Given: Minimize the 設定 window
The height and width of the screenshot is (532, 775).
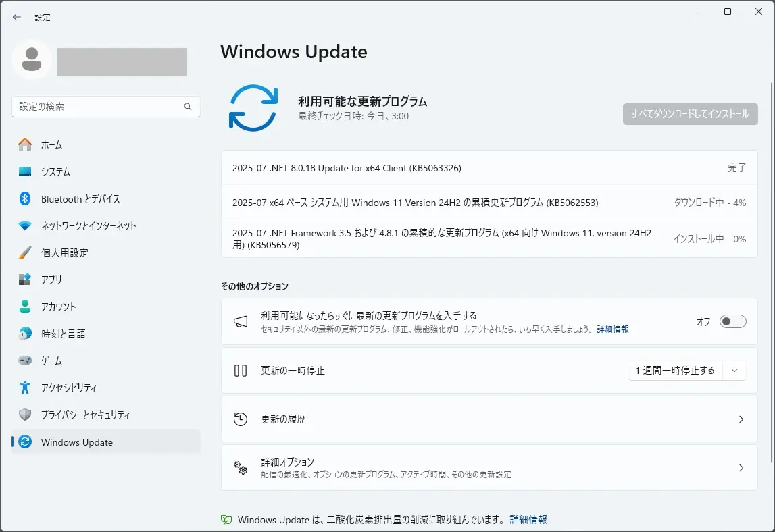Looking at the screenshot, I should coord(697,11).
